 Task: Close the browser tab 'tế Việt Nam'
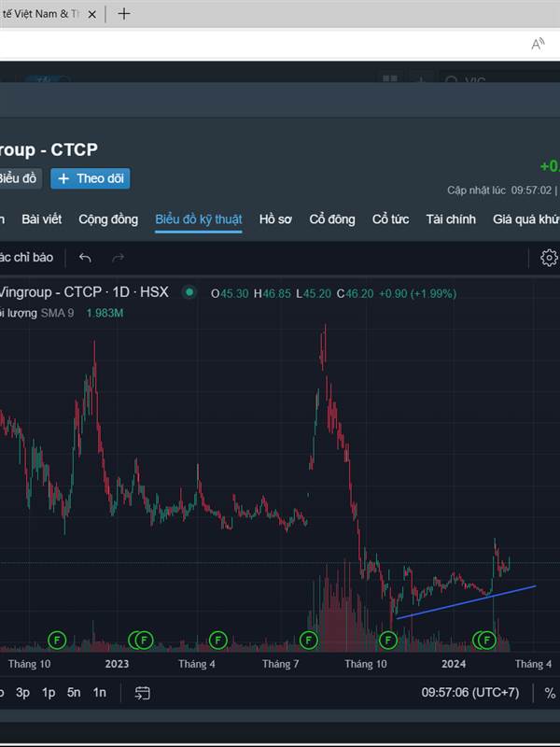pos(91,14)
